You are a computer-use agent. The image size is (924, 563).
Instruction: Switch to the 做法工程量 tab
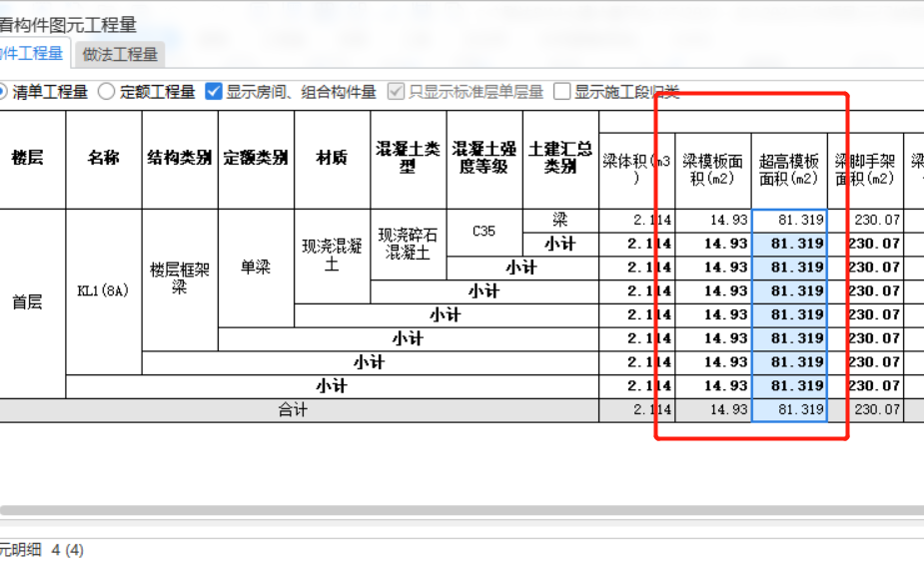pos(120,54)
